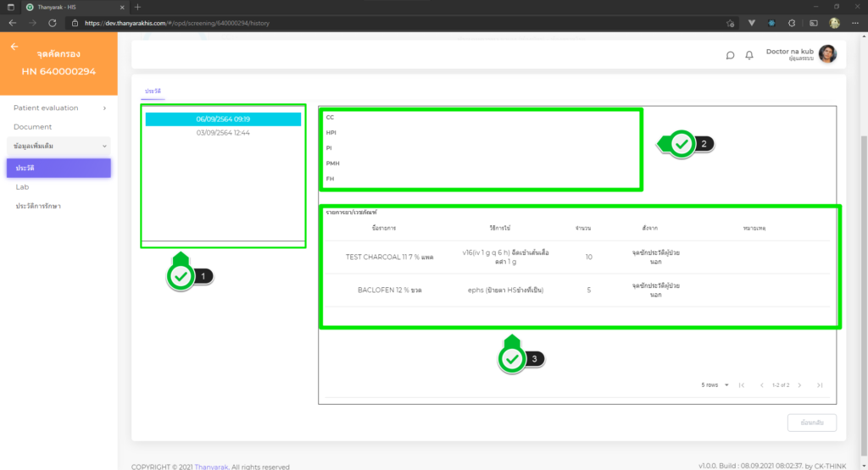This screenshot has height=470, width=868.
Task: Select the ประวัติ tab above the history list
Action: [153, 90]
